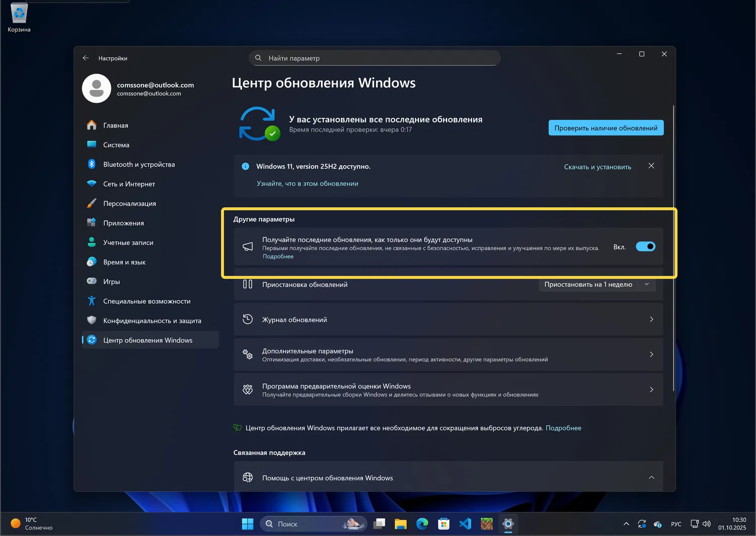Viewport: 756px width, 536px height.
Task: Click the pause icon beside Приостановка обновлений
Action: 247,284
